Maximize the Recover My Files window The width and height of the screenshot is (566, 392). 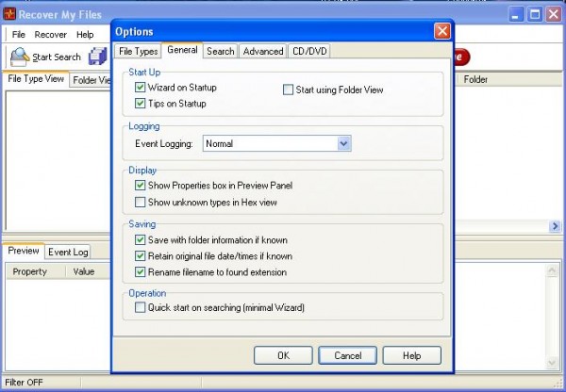click(535, 15)
